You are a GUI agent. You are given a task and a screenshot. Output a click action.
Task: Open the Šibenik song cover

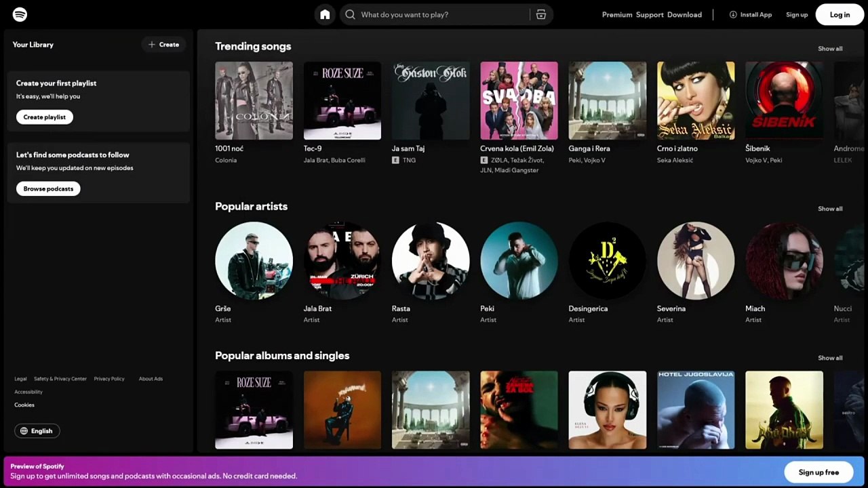[784, 100]
